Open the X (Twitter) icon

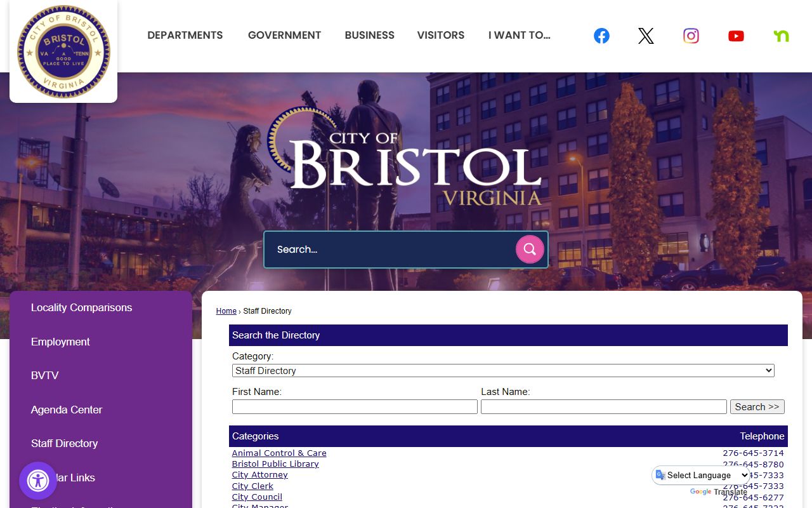pyautogui.click(x=646, y=36)
